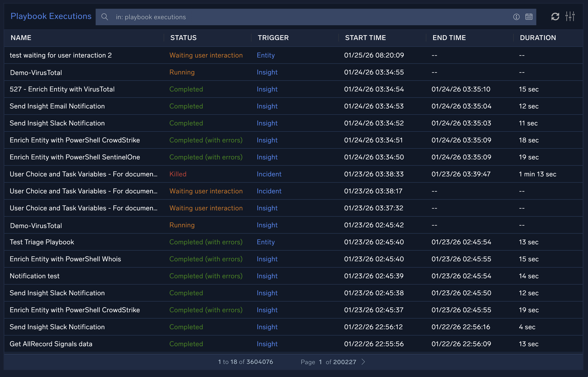Open the column filter settings icon
The height and width of the screenshot is (377, 588).
pos(570,17)
